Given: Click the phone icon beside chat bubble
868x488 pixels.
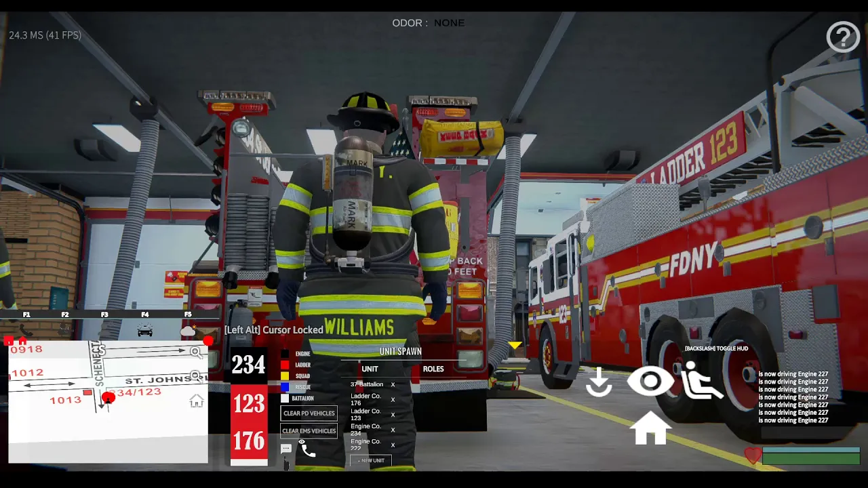Looking at the screenshot, I should tap(308, 450).
